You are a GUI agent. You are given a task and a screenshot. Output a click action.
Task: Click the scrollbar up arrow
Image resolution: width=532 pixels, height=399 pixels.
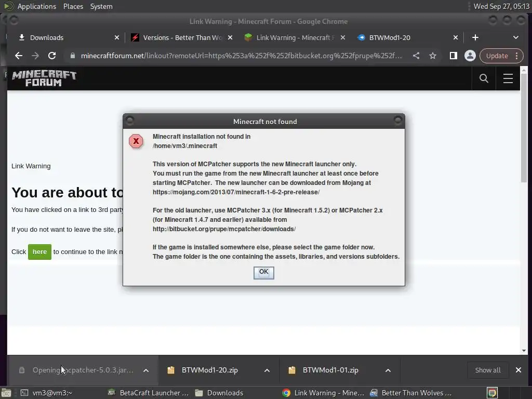[x=524, y=70]
